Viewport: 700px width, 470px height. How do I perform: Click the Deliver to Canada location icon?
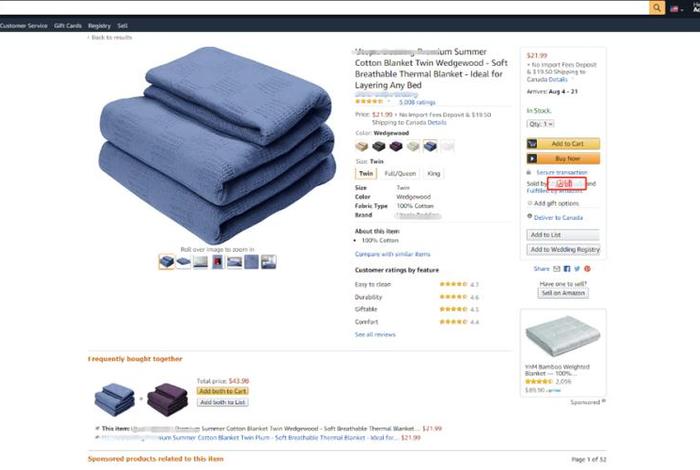[x=529, y=216]
